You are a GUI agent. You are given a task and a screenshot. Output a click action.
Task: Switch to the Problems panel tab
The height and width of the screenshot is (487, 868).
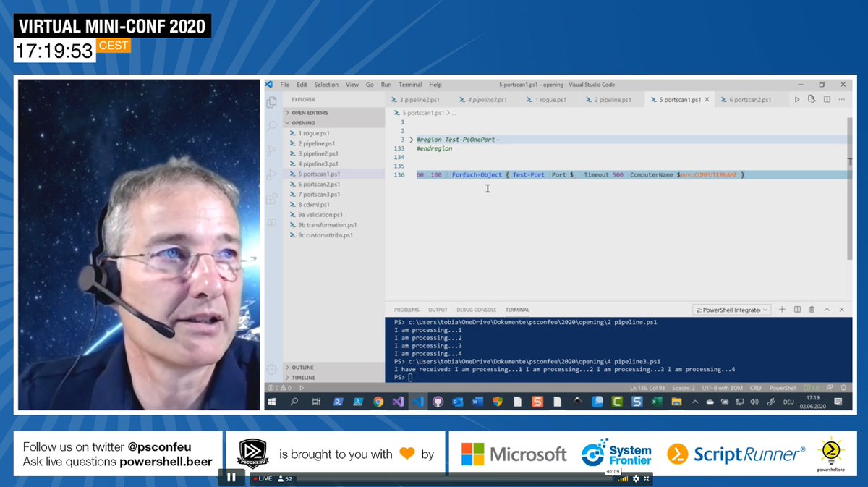tap(407, 310)
